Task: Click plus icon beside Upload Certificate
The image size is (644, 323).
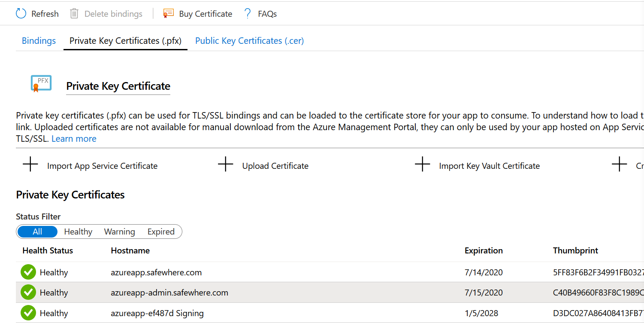Action: click(226, 164)
